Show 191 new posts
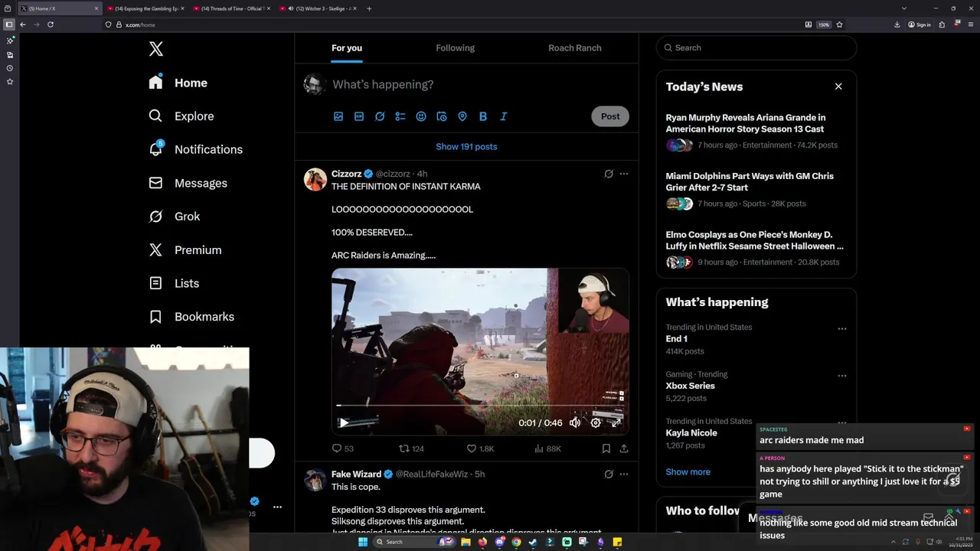This screenshot has width=980, height=551. 466,146
